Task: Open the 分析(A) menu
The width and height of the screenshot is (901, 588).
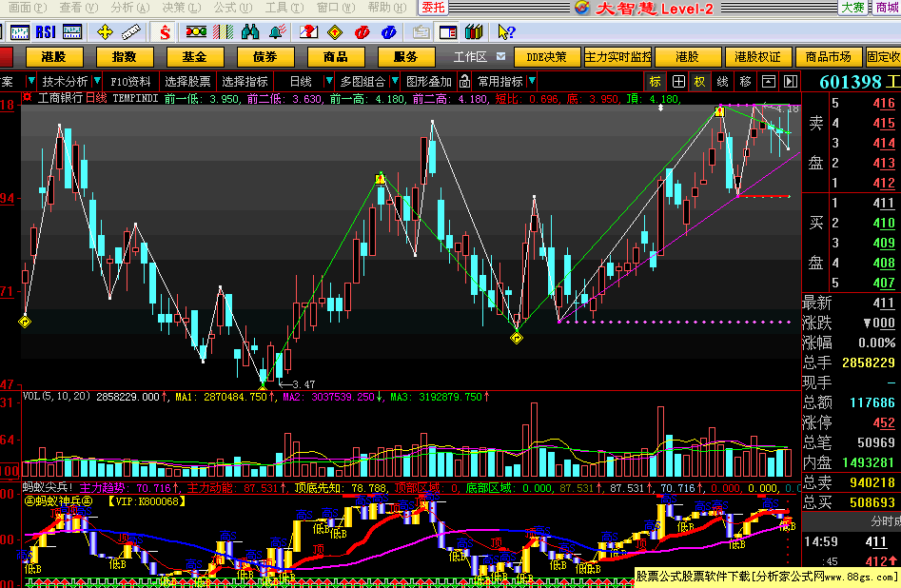Action: (130, 8)
